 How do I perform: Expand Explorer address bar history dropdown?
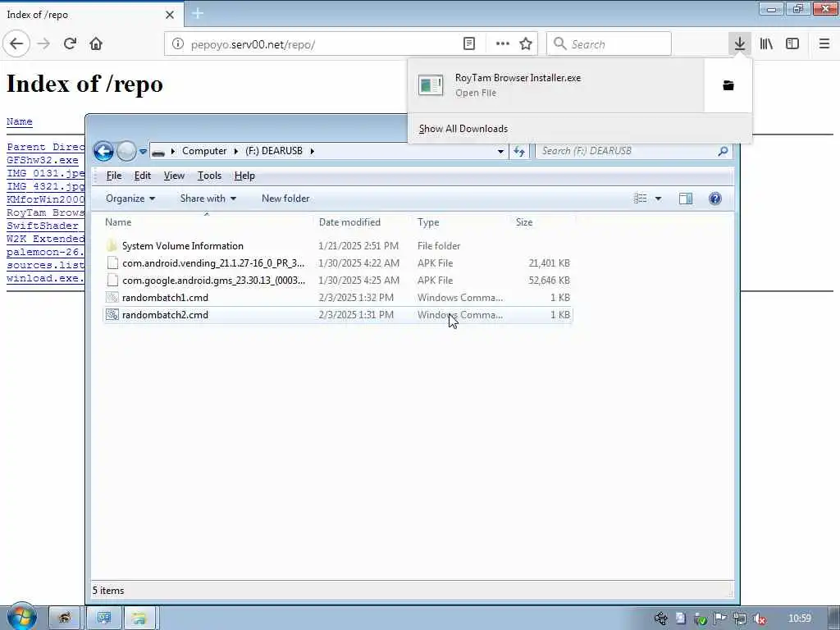pyautogui.click(x=500, y=152)
